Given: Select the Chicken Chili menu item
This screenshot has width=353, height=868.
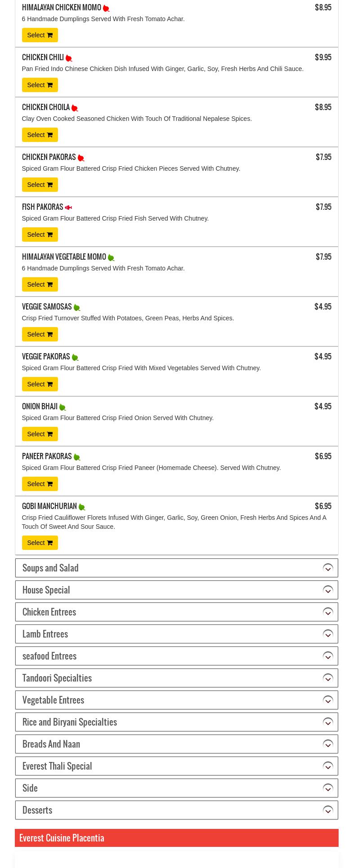Looking at the screenshot, I should (40, 85).
